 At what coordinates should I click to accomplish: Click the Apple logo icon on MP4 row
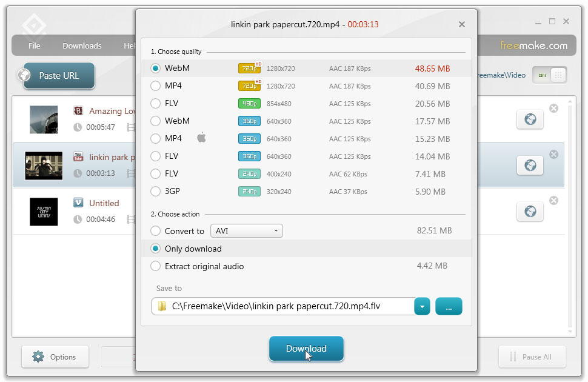[x=201, y=138]
